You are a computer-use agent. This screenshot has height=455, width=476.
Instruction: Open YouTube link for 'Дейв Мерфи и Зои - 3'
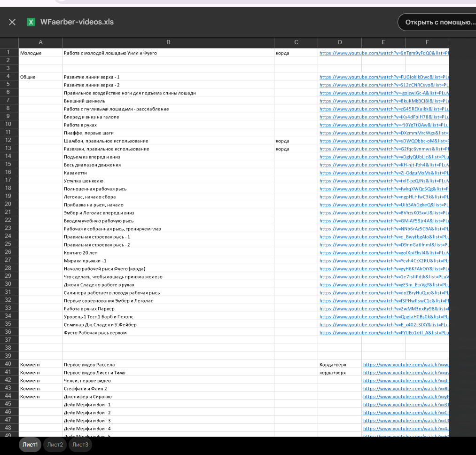406,421
